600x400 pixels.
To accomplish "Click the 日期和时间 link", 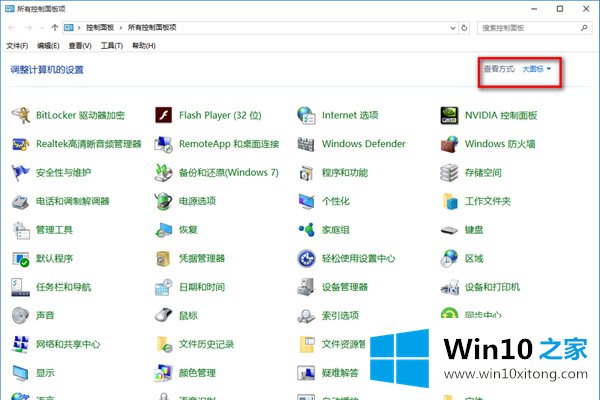I will (x=202, y=287).
